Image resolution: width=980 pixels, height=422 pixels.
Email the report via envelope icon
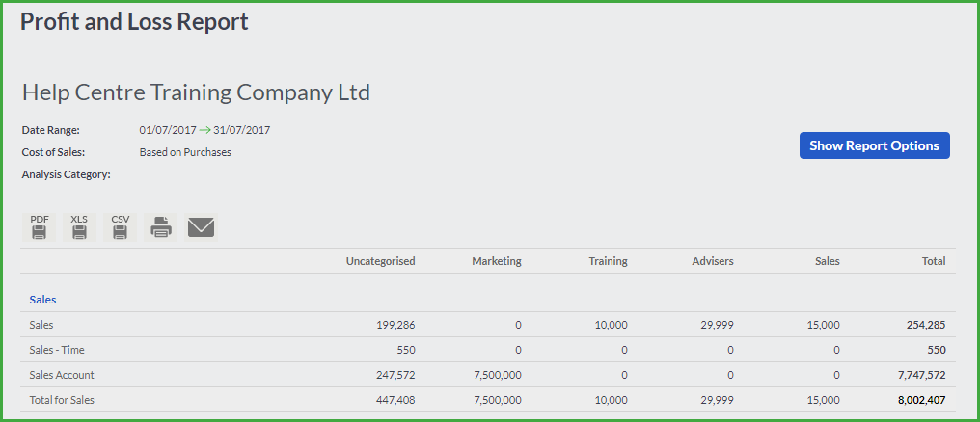point(201,227)
